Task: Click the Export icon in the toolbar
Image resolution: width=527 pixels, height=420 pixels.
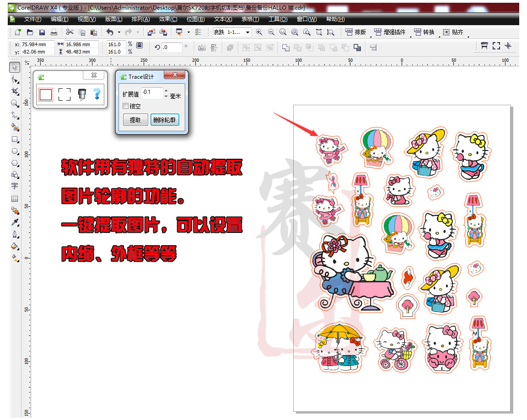Action: click(x=163, y=32)
